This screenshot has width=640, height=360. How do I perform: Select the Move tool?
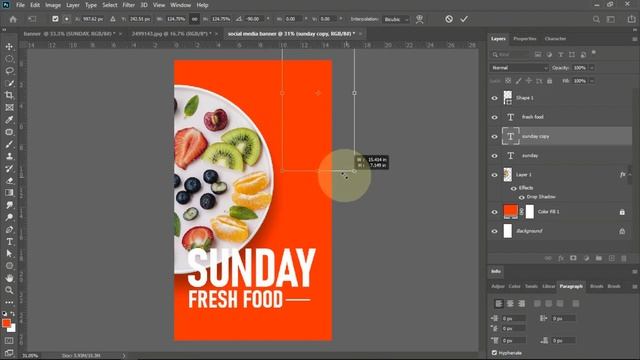9,47
